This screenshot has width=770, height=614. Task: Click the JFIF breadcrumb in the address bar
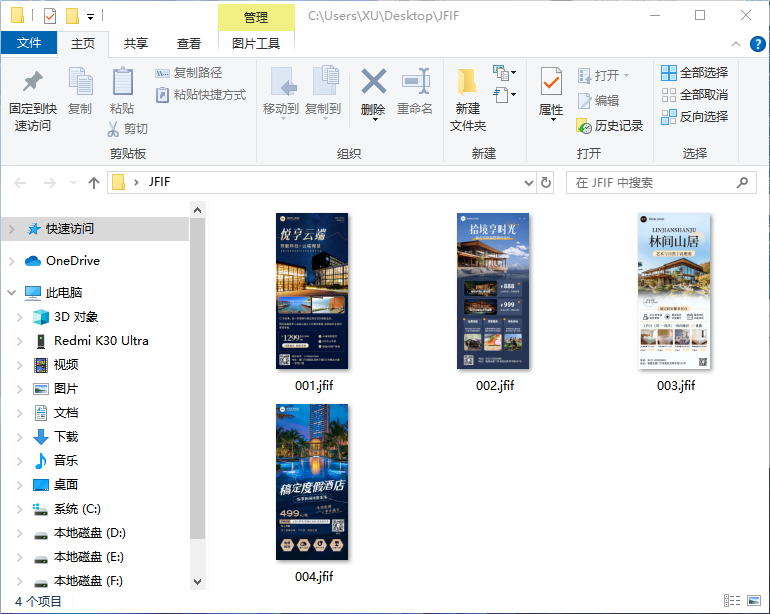[x=160, y=182]
